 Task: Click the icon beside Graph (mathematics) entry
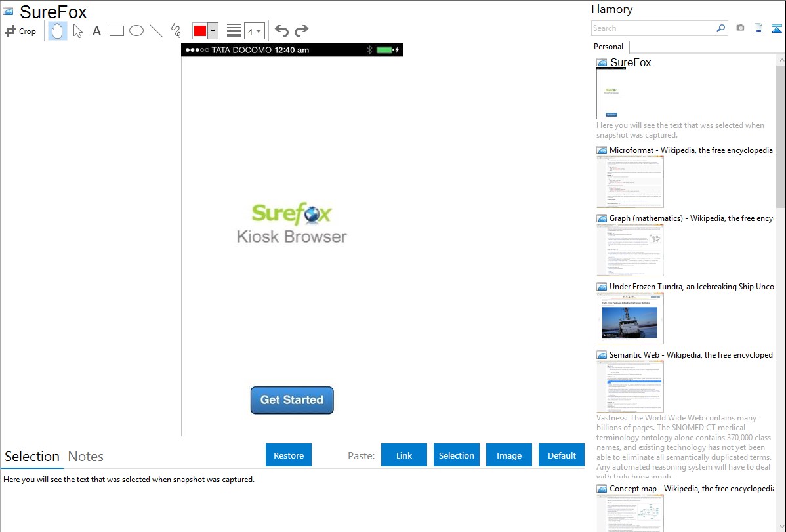[x=602, y=218]
